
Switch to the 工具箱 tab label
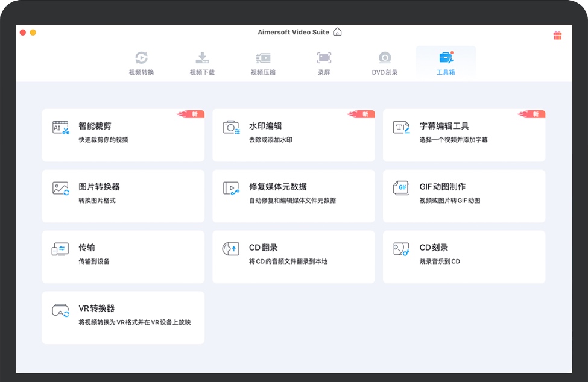[x=446, y=72]
